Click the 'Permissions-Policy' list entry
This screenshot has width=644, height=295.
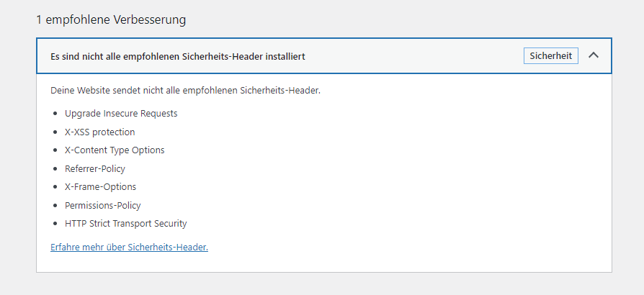(103, 205)
